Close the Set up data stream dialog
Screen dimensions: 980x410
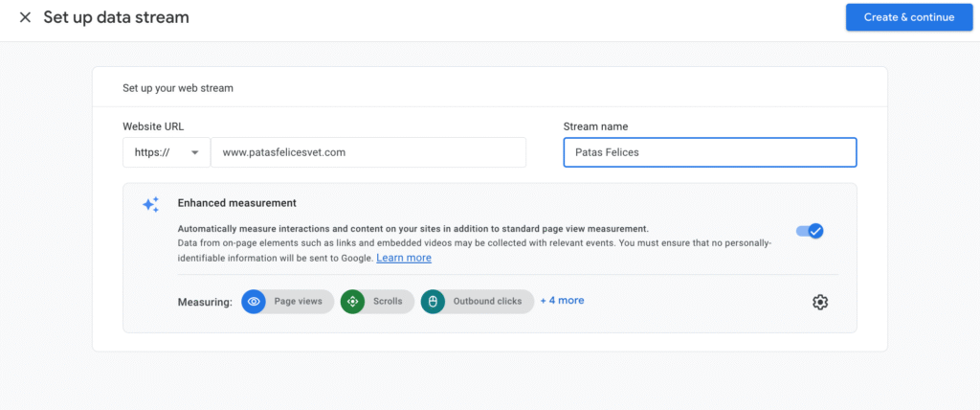[25, 17]
